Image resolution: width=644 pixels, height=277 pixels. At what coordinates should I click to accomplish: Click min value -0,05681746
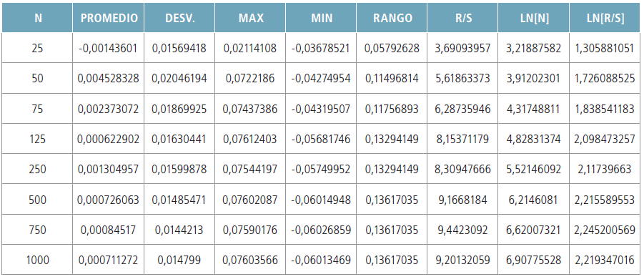coord(321,139)
